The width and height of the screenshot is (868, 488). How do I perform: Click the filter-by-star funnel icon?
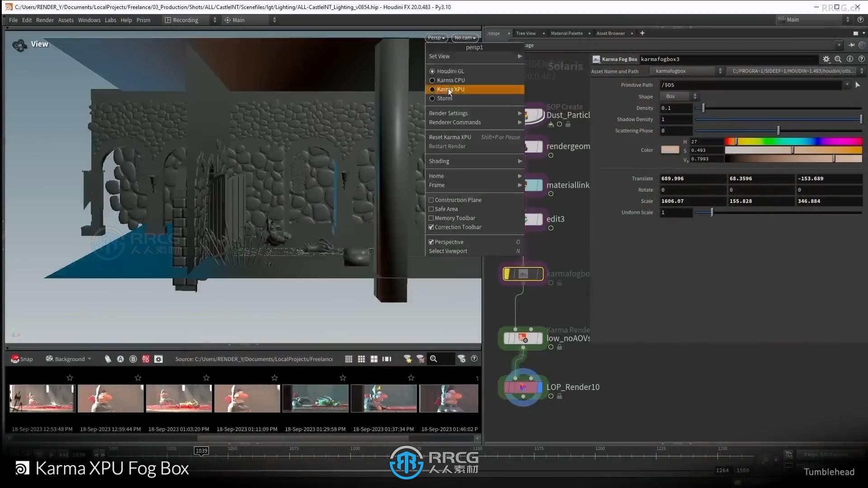[408, 359]
